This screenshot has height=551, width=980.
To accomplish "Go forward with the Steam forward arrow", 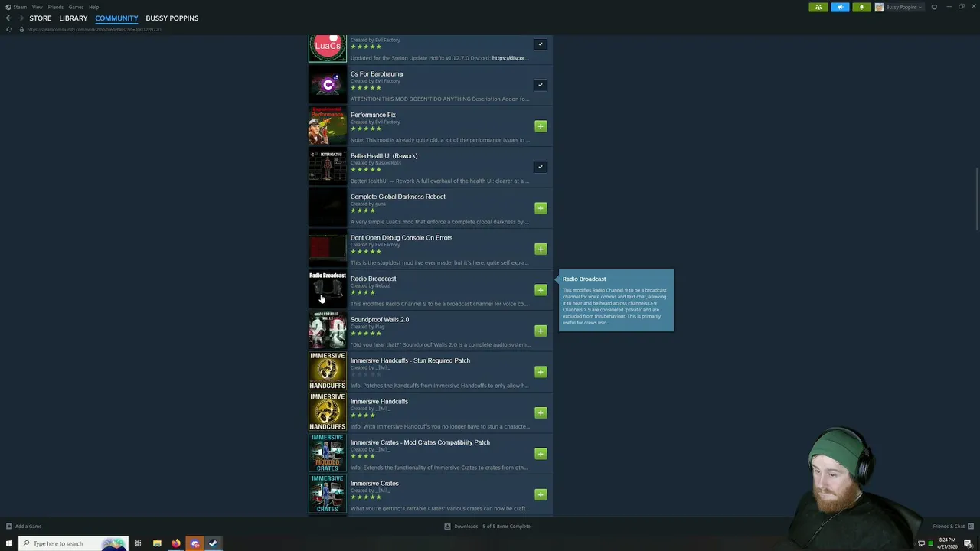I will click(21, 18).
